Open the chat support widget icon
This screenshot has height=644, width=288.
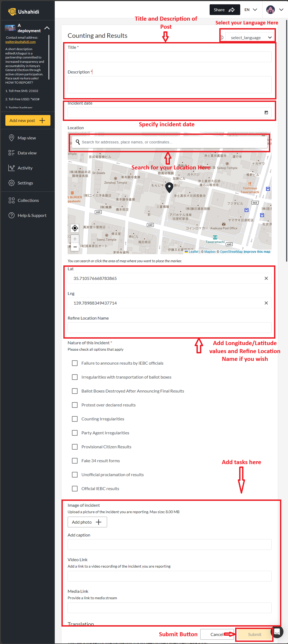click(277, 632)
